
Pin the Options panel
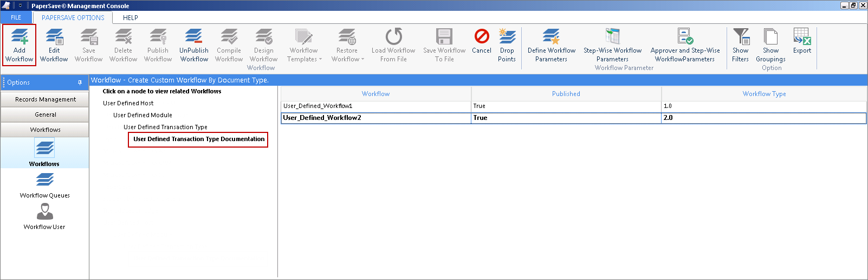click(x=80, y=82)
